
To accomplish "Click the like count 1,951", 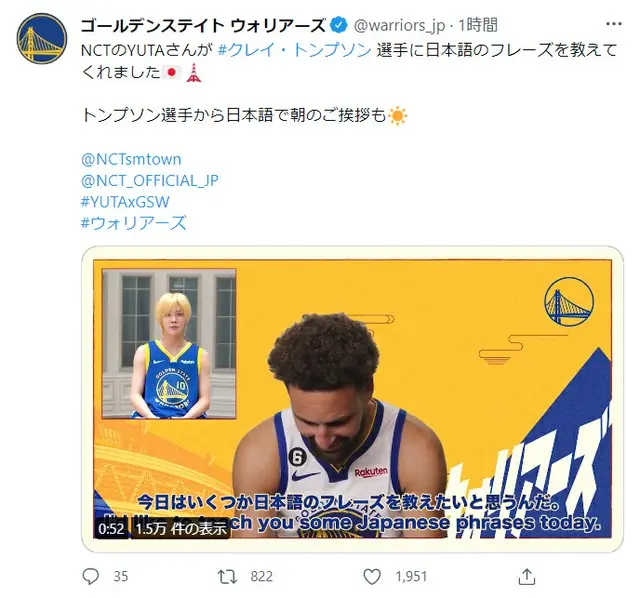I will (411, 576).
